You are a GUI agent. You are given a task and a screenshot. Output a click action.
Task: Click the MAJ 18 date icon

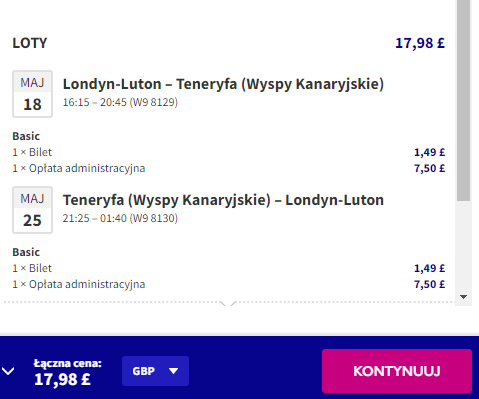point(32,94)
